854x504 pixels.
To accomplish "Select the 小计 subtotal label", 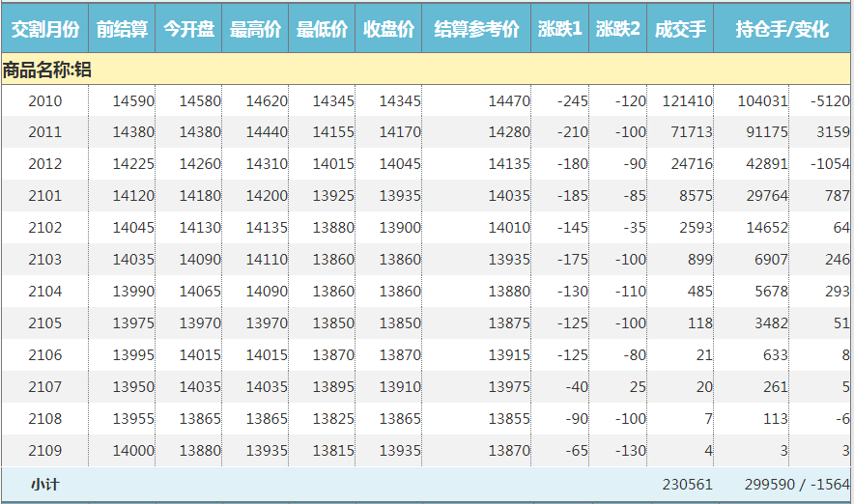I will pyautogui.click(x=44, y=485).
